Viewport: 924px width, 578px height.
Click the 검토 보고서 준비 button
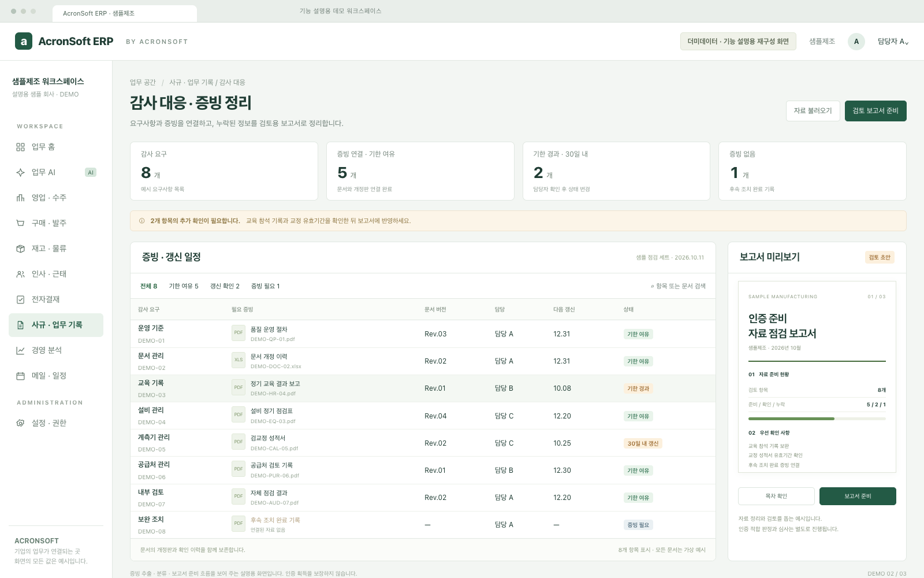pos(875,111)
